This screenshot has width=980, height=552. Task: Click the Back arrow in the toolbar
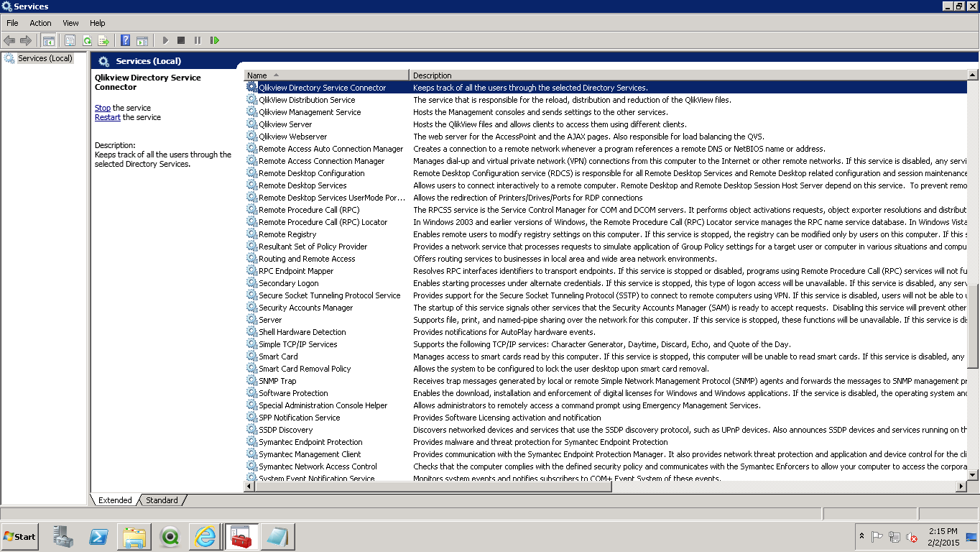9,41
